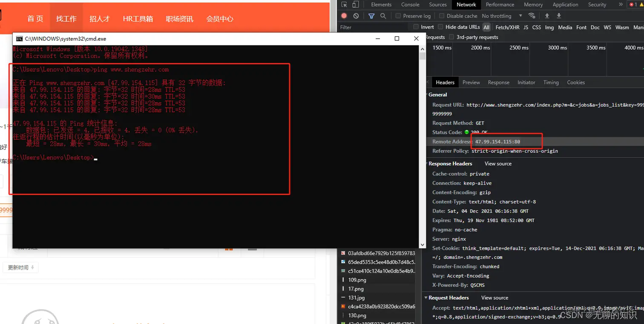Open the Application tab
The image size is (644, 324).
[x=565, y=5]
